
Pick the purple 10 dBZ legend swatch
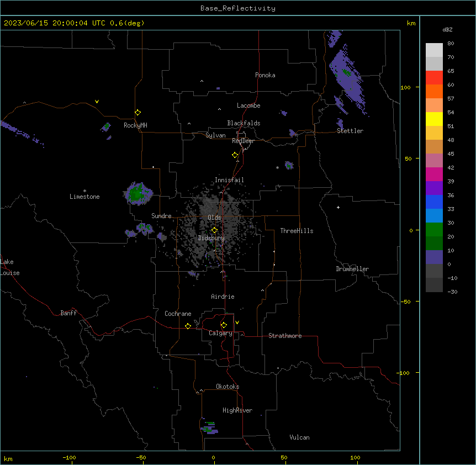coord(434,257)
